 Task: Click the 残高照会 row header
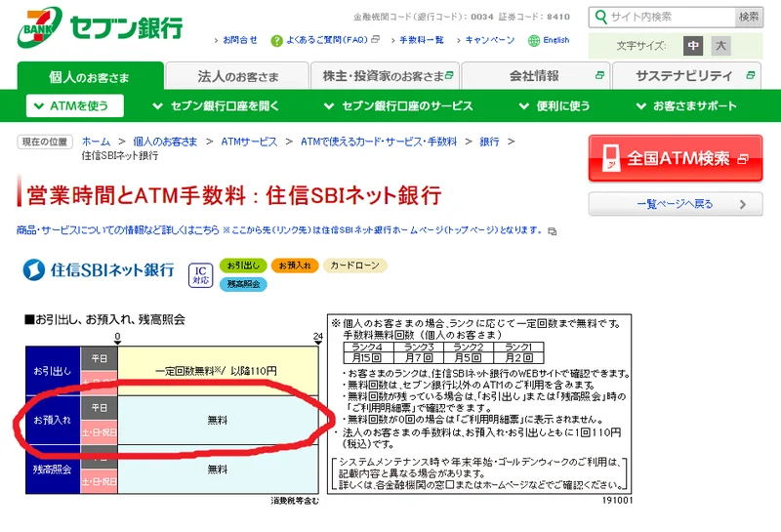53,470
